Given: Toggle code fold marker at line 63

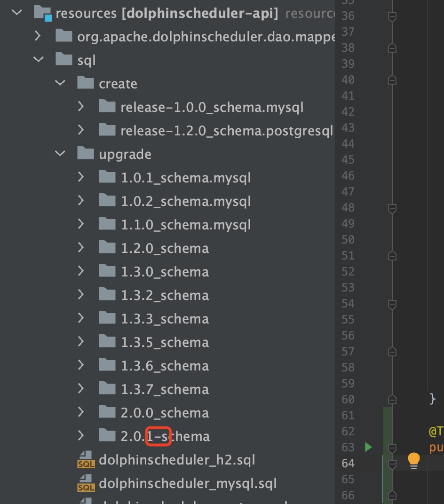Looking at the screenshot, I should click(x=392, y=448).
